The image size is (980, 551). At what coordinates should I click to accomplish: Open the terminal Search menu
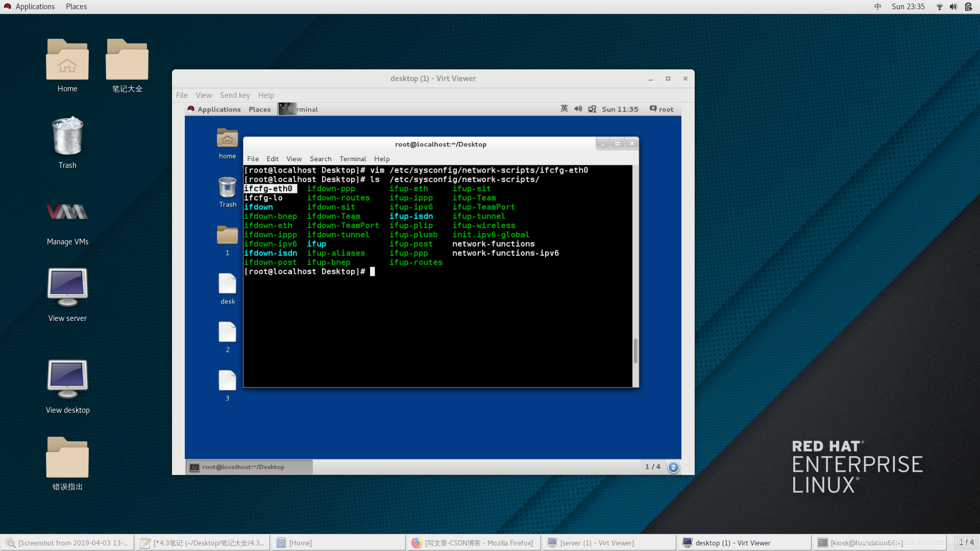click(321, 159)
